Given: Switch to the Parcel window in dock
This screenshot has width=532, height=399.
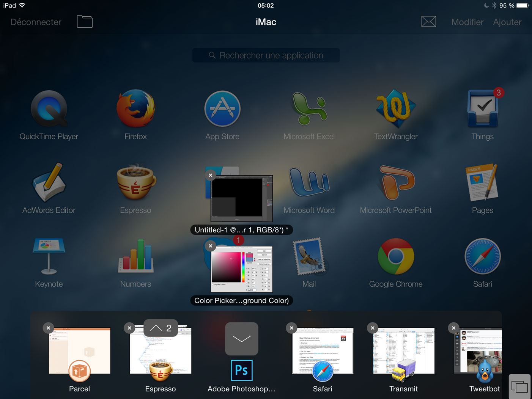Looking at the screenshot, I should 80,351.
